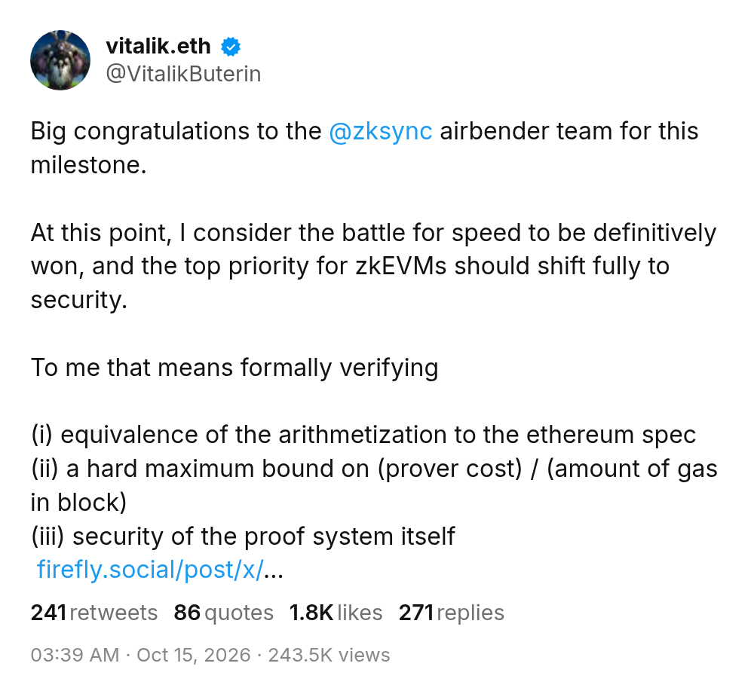Click the Oct 15, 2026 date
This screenshot has width=754, height=700.
pos(194,655)
